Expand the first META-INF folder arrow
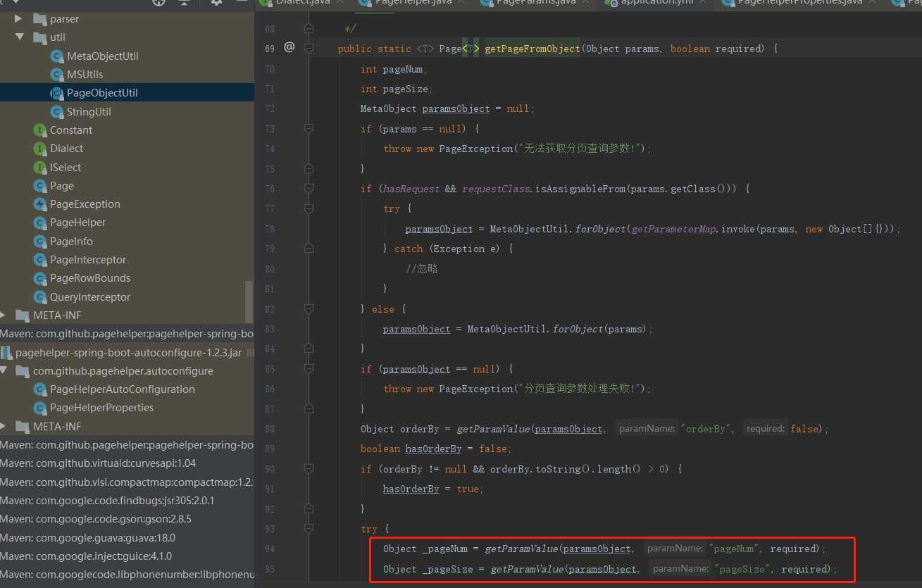The image size is (922, 588). 3,315
